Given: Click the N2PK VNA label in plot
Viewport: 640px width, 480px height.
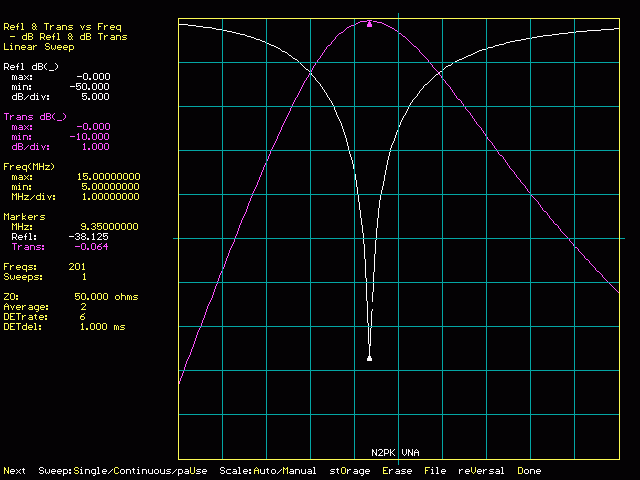Looking at the screenshot, I should [395, 452].
